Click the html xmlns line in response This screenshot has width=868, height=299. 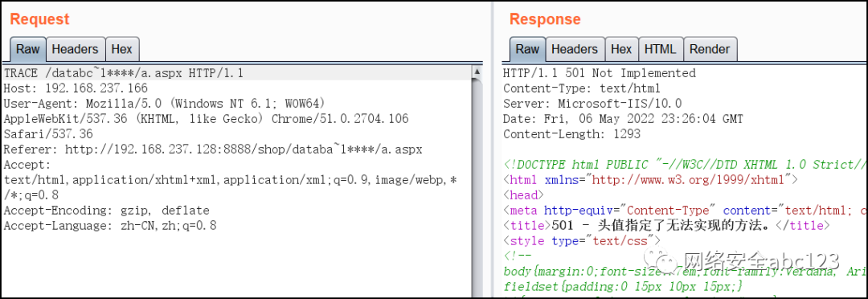click(651, 180)
